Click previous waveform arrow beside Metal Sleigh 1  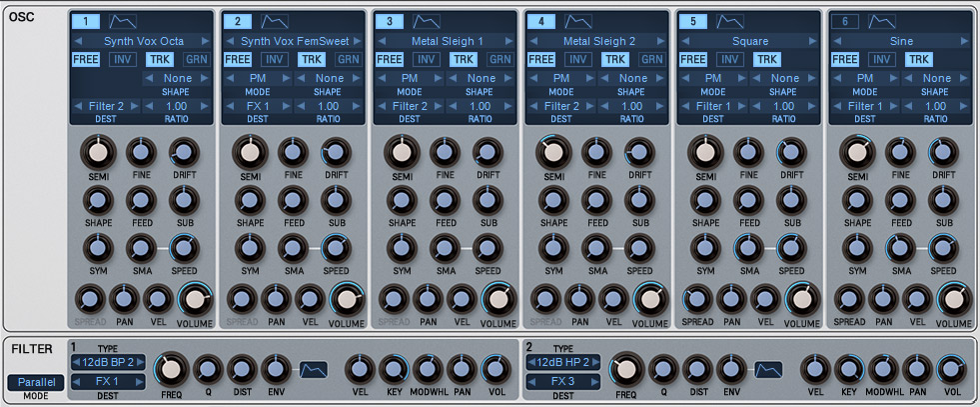382,41
